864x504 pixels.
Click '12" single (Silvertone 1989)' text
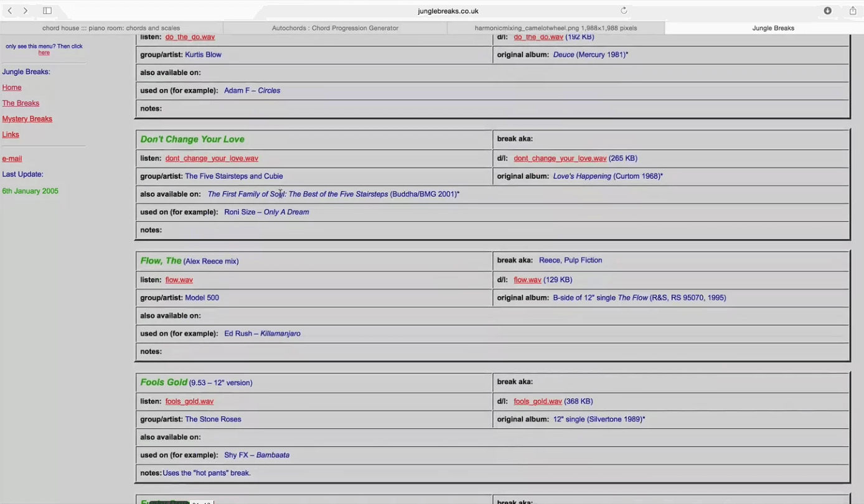click(599, 419)
